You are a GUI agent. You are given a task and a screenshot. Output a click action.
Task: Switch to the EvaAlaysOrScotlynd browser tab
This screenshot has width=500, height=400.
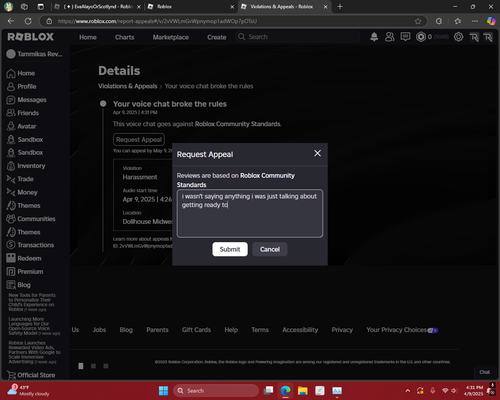click(97, 7)
